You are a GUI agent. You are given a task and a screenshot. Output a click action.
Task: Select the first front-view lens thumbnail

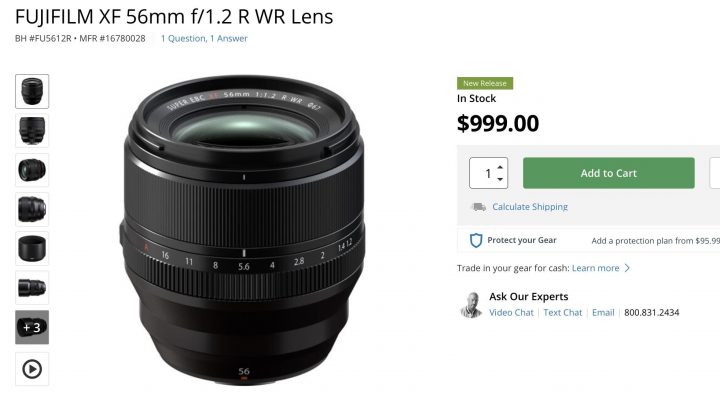(x=32, y=91)
